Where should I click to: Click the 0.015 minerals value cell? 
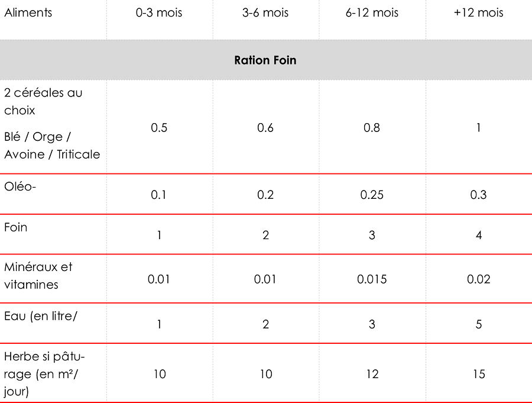[372, 279]
